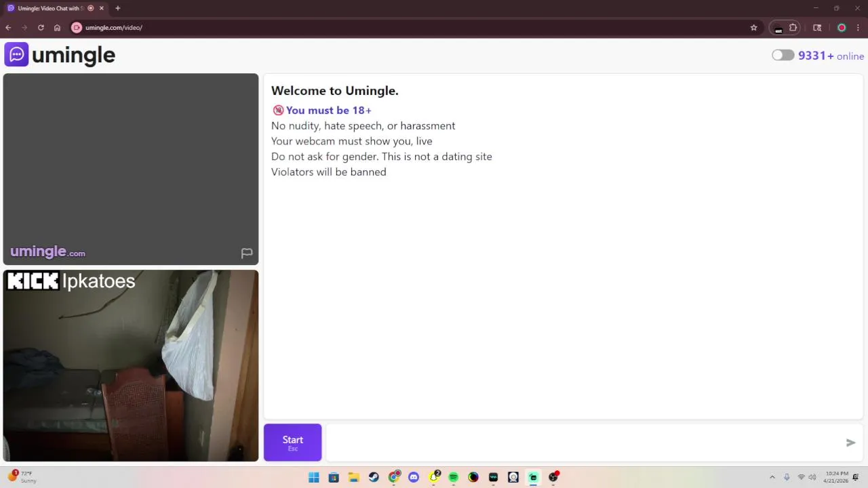
Task: Open Wi-Fi network settings in tray
Action: tap(802, 477)
